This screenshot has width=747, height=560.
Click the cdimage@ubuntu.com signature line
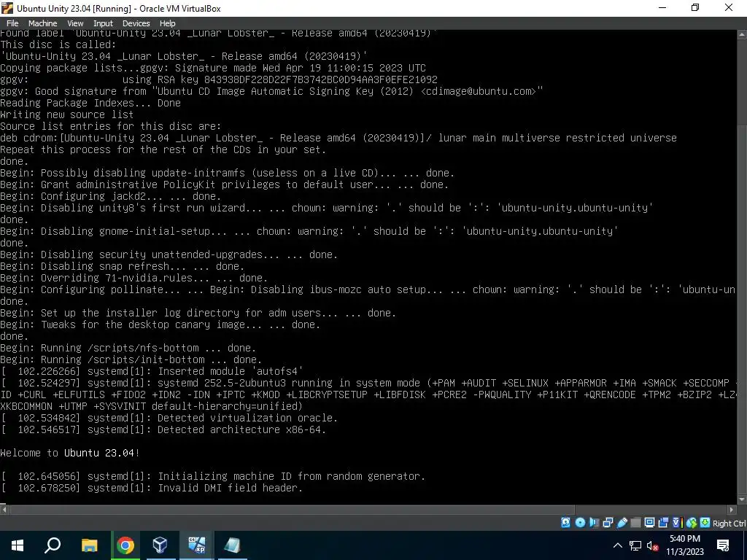point(271,91)
